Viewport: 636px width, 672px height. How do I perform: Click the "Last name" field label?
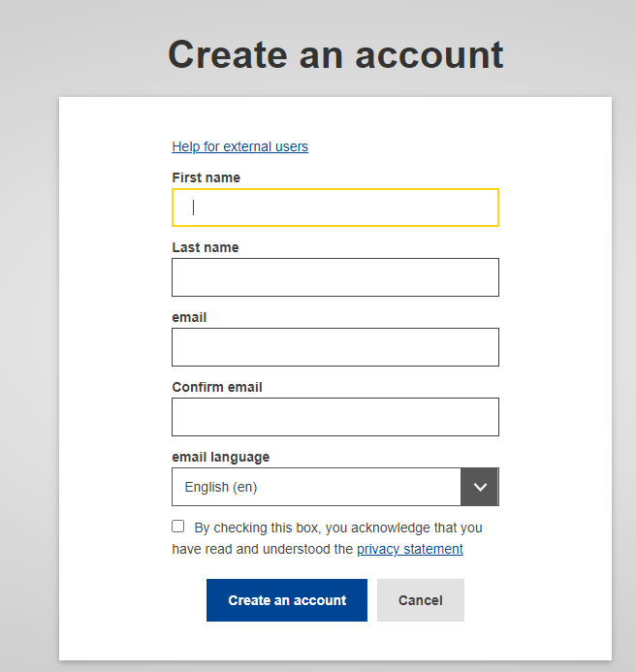click(205, 247)
